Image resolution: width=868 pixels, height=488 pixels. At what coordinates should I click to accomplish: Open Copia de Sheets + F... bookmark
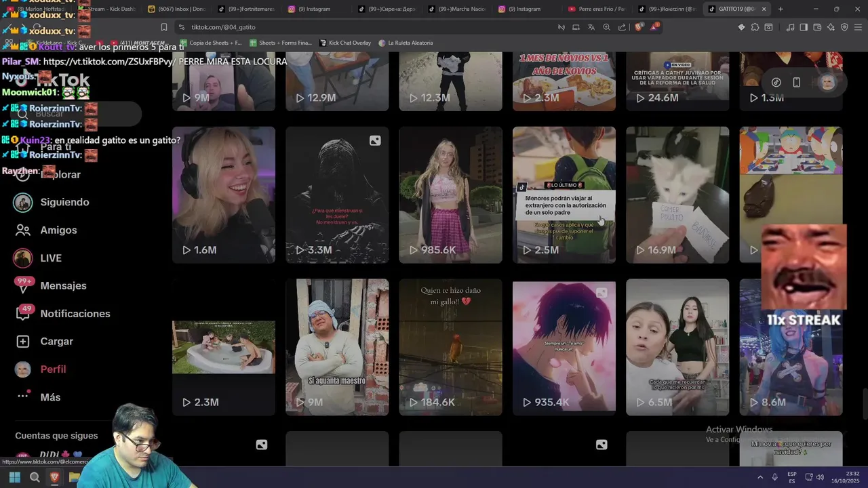[210, 43]
